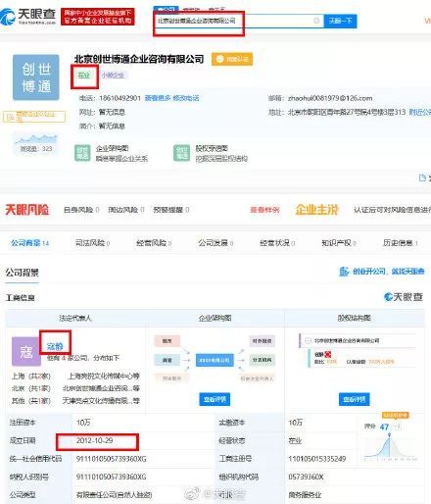The image size is (431, 504).
Task: Select 预警提醒 in the risk bar
Action: tap(171, 210)
